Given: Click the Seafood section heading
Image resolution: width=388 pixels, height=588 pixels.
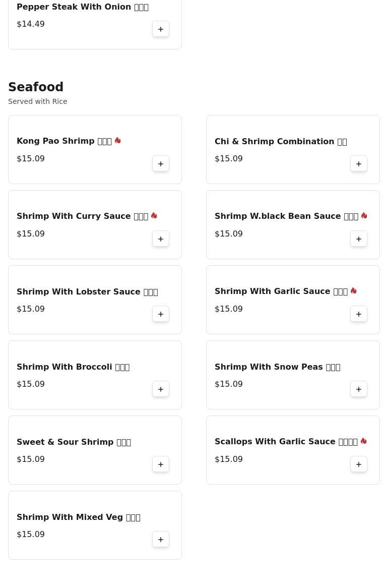Looking at the screenshot, I should [36, 87].
